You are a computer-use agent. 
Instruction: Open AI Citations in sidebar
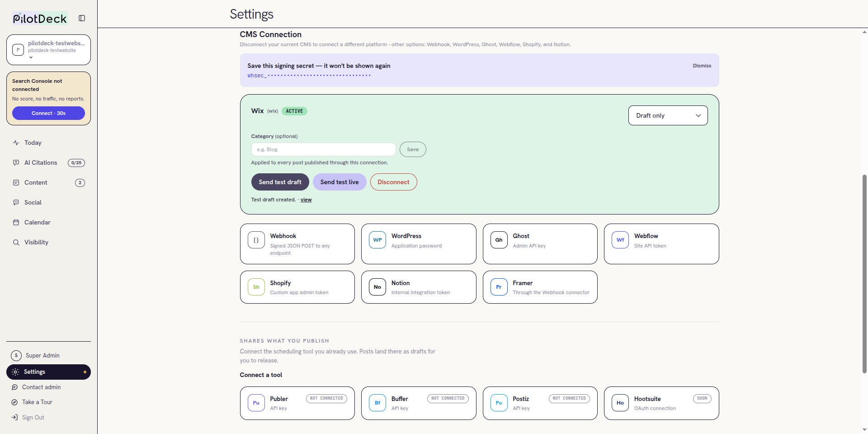[x=48, y=162]
